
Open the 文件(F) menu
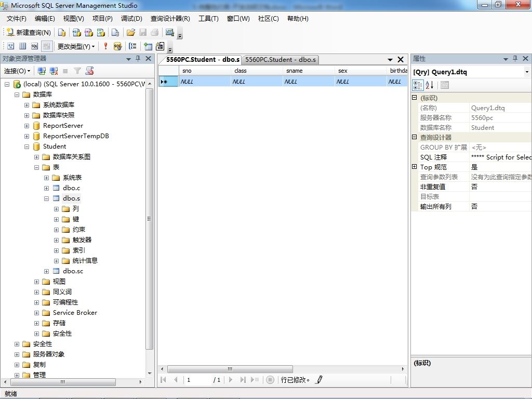(x=16, y=19)
